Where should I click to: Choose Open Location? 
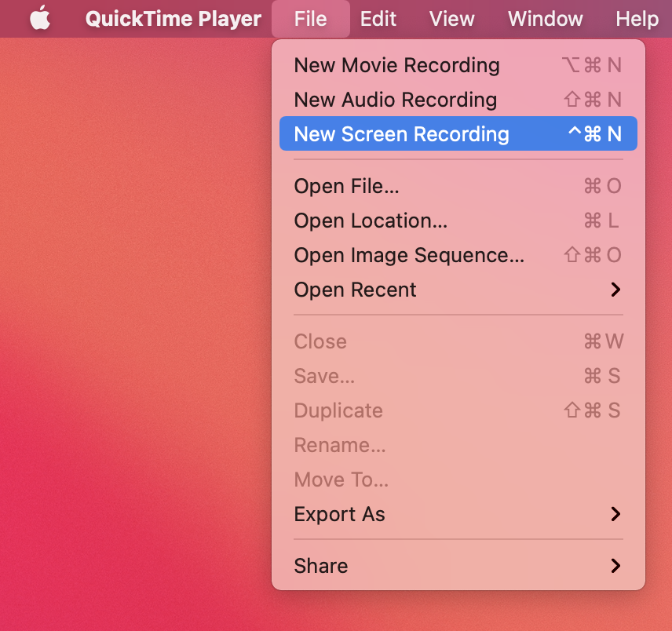point(370,221)
